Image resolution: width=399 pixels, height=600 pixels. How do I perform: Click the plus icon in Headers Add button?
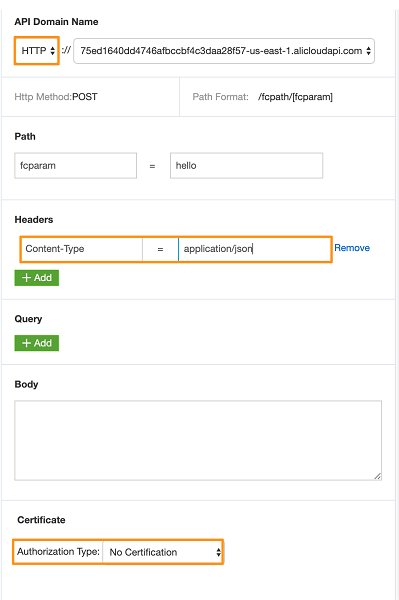pyautogui.click(x=26, y=278)
